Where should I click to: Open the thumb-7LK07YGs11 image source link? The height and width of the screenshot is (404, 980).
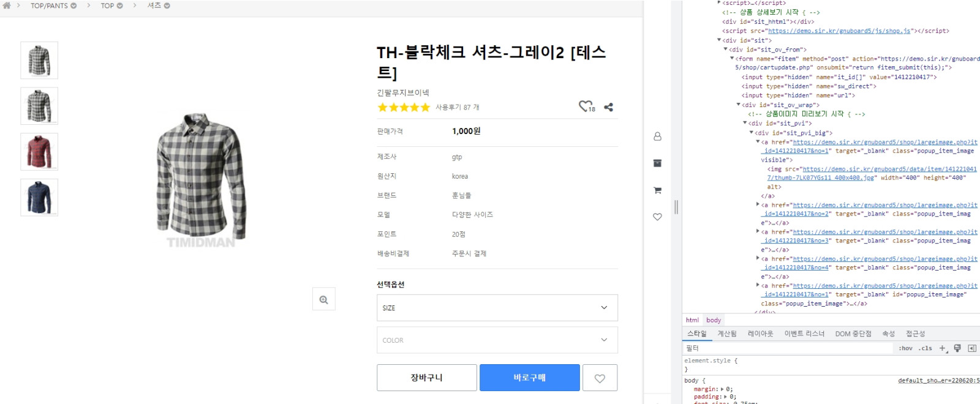tap(872, 173)
